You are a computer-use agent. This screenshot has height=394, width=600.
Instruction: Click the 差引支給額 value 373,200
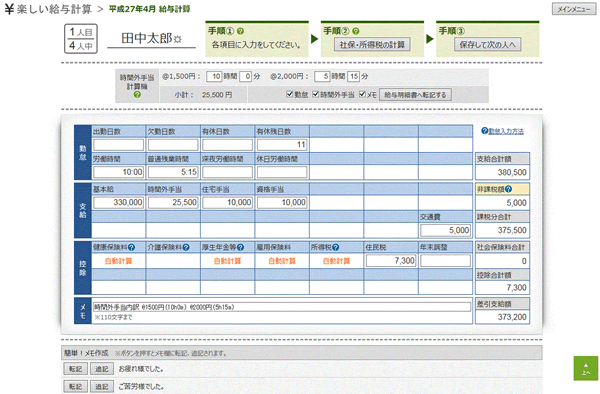pyautogui.click(x=512, y=317)
